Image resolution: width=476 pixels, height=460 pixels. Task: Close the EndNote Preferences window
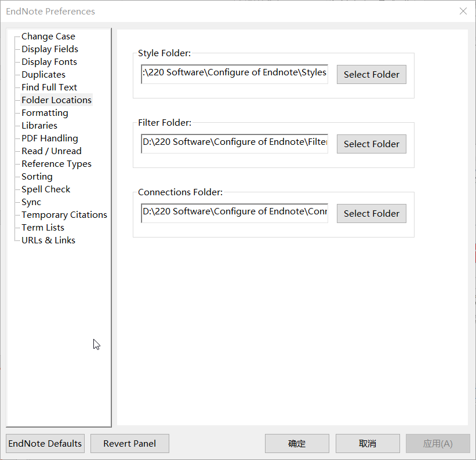click(x=463, y=11)
